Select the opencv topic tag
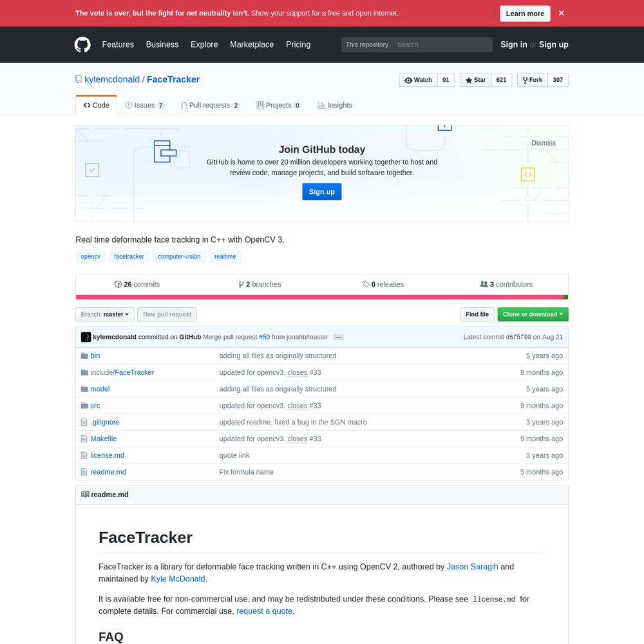The height and width of the screenshot is (644, 644). click(x=90, y=256)
